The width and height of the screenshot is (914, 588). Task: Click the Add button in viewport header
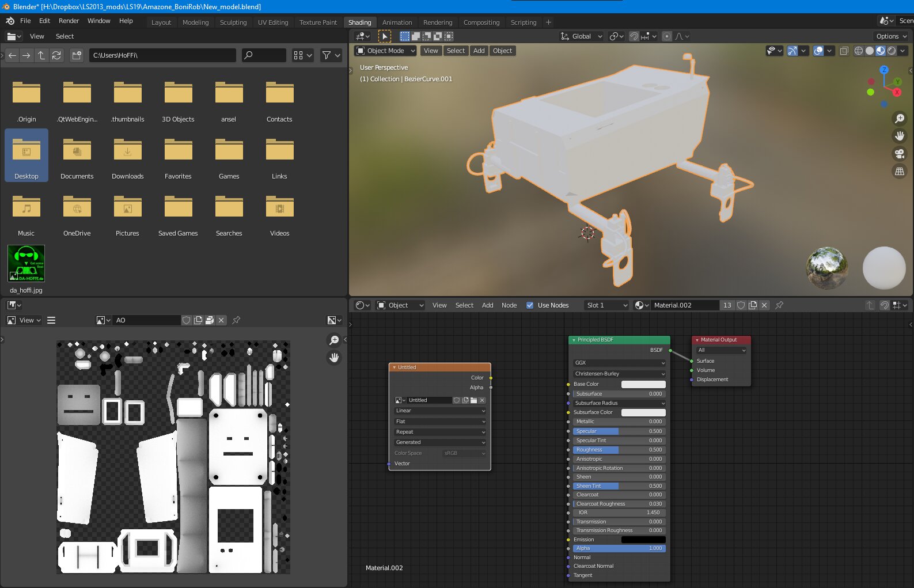(479, 51)
